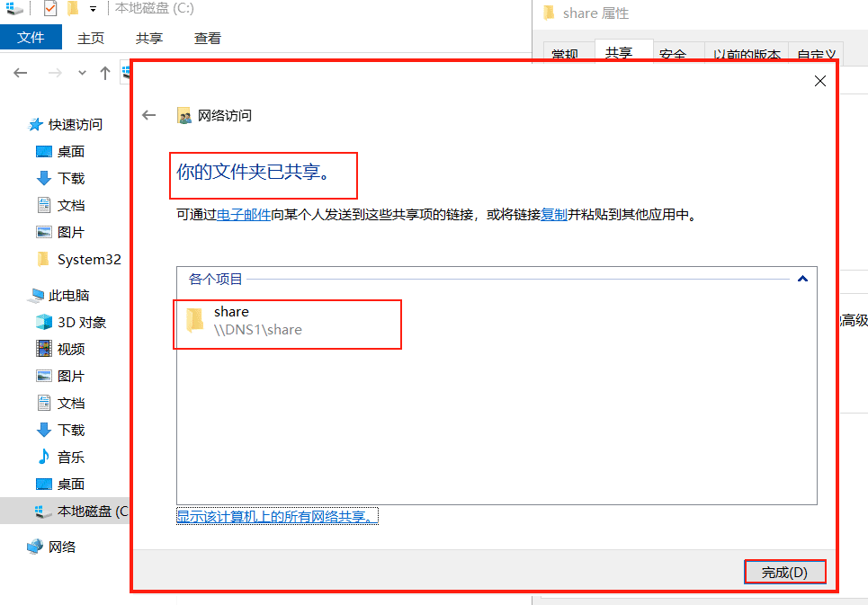This screenshot has height=605, width=868.
Task: Click the Explorer back navigation arrow
Action: [x=21, y=73]
